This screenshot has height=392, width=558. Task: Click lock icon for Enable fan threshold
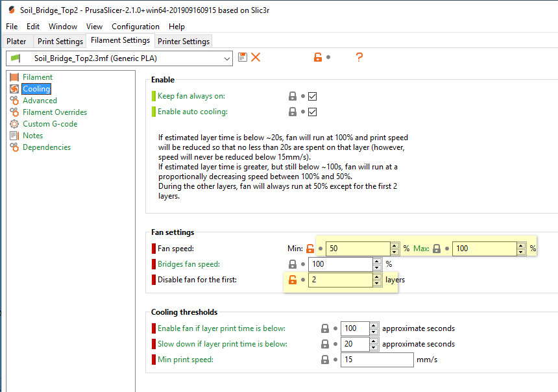tap(325, 328)
